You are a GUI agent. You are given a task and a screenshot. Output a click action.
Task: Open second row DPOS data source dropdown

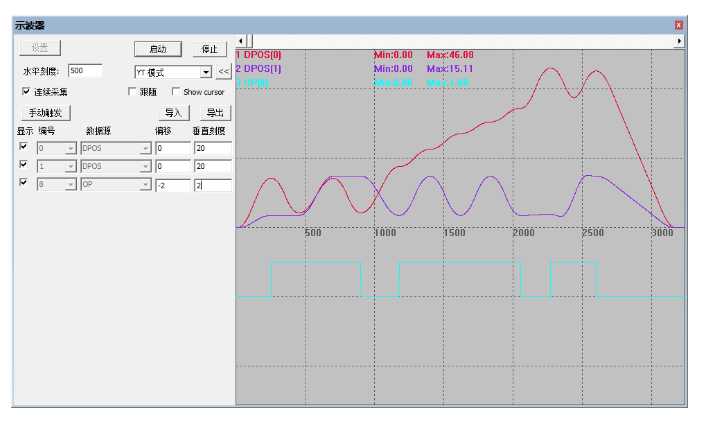[x=145, y=166]
